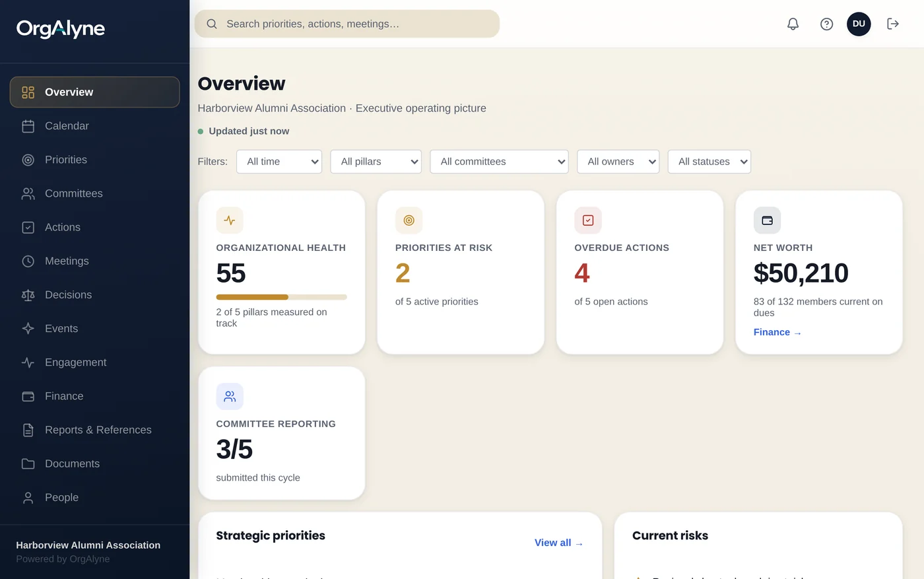Navigate to Committees page
The image size is (924, 579).
coord(94,193)
